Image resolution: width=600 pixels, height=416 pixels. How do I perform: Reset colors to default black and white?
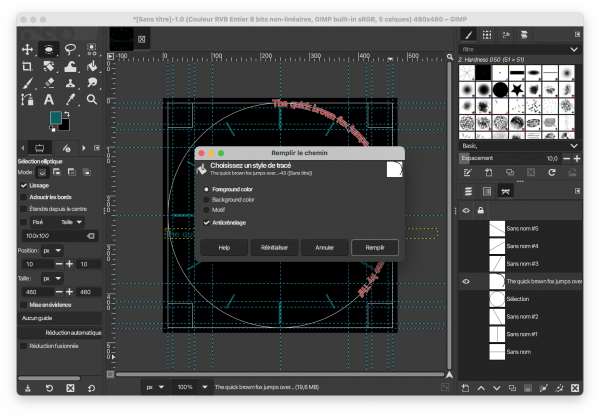point(52,129)
